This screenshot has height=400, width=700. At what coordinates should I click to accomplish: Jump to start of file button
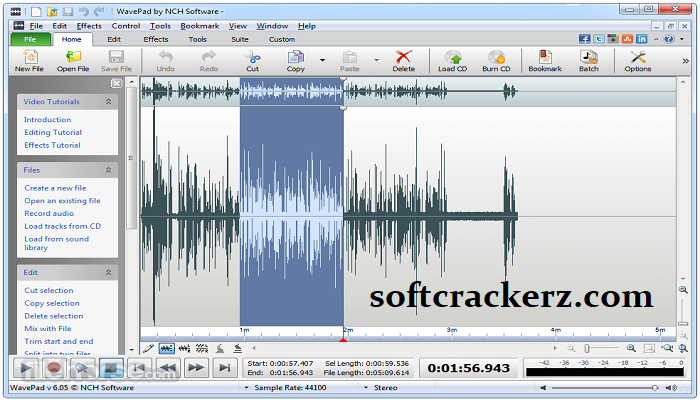pos(139,368)
